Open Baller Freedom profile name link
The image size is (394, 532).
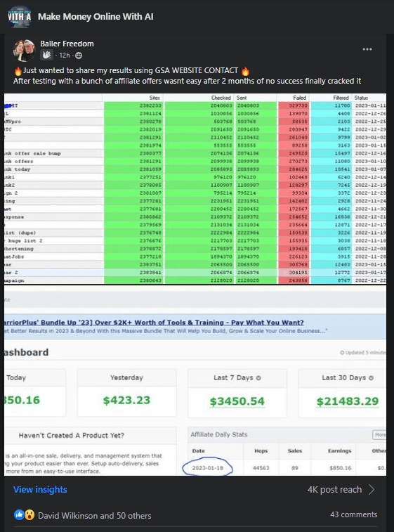67,44
